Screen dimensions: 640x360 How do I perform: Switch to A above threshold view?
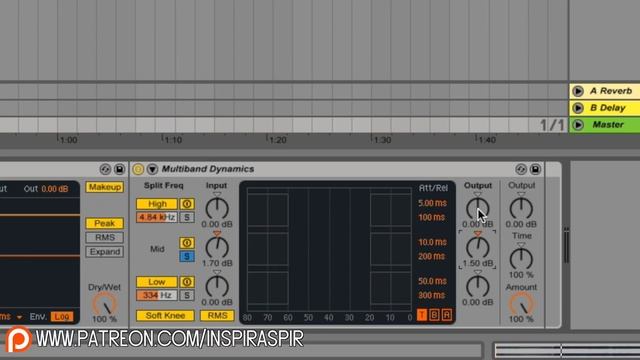tap(447, 315)
